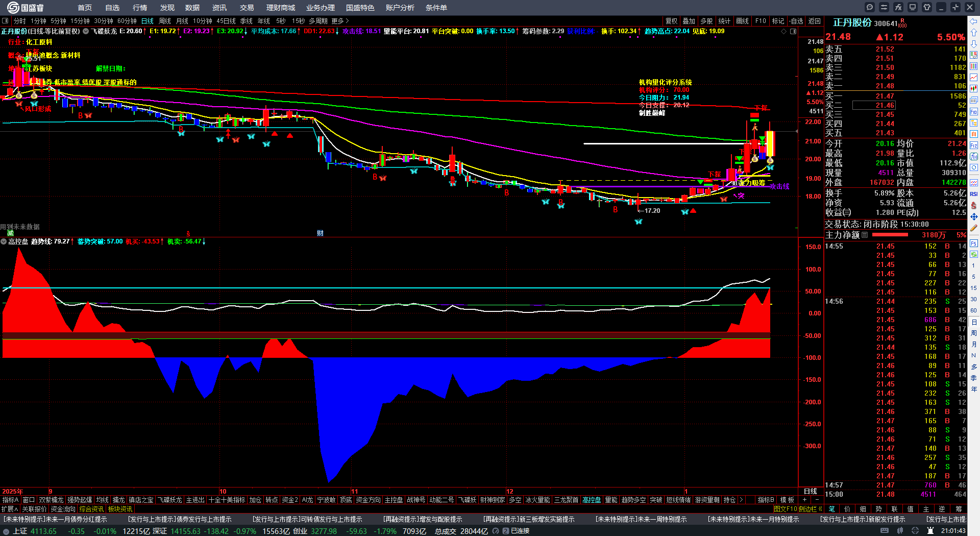Expand more indicator tabs with right arrow
This screenshot has width=980, height=536.
[741, 500]
